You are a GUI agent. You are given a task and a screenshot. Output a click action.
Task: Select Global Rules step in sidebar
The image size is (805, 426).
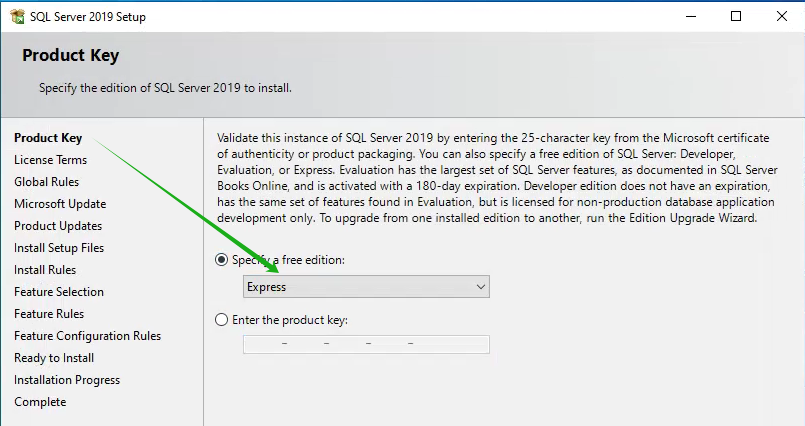pos(47,182)
